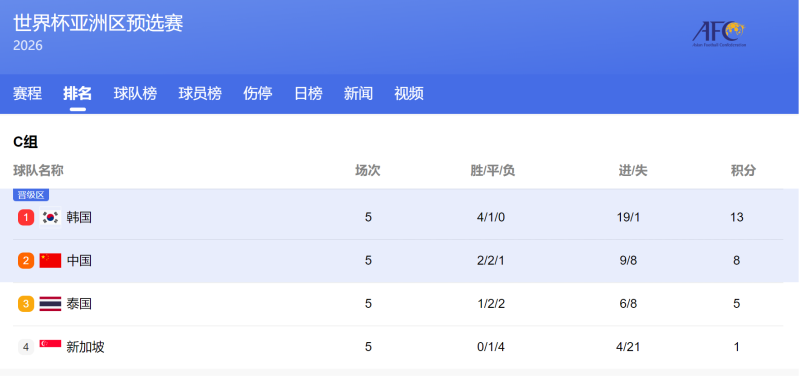This screenshot has height=379, width=800.
Task: Click the South Korea flag icon
Action: point(50,217)
